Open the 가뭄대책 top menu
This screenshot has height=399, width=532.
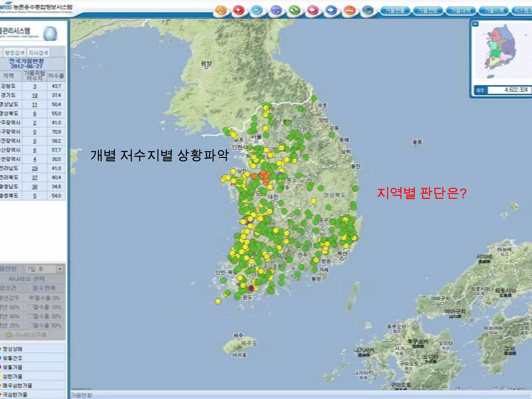point(461,11)
